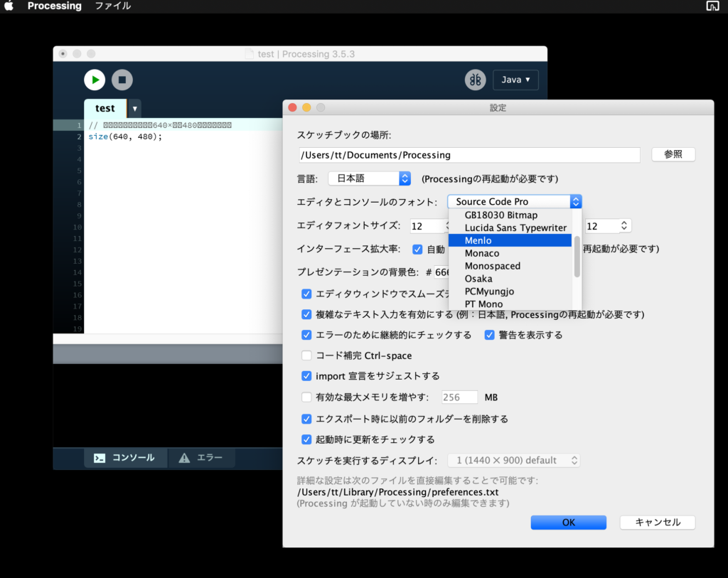Select Menlo in the font list
Image resolution: width=728 pixels, height=578 pixels.
pos(510,240)
